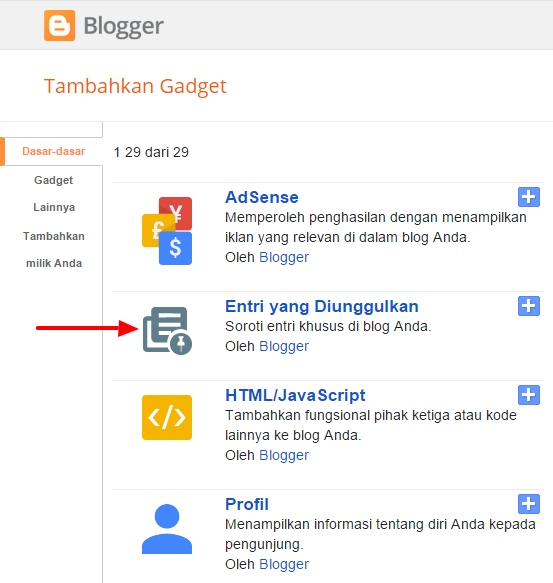
Task: Click the Profil person icon
Action: click(167, 529)
